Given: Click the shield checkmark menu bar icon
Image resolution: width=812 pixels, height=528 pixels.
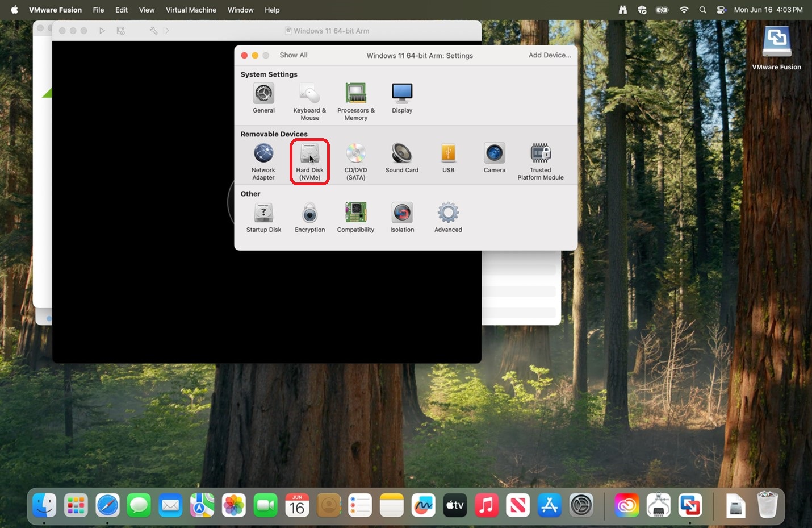Looking at the screenshot, I should pyautogui.click(x=642, y=10).
